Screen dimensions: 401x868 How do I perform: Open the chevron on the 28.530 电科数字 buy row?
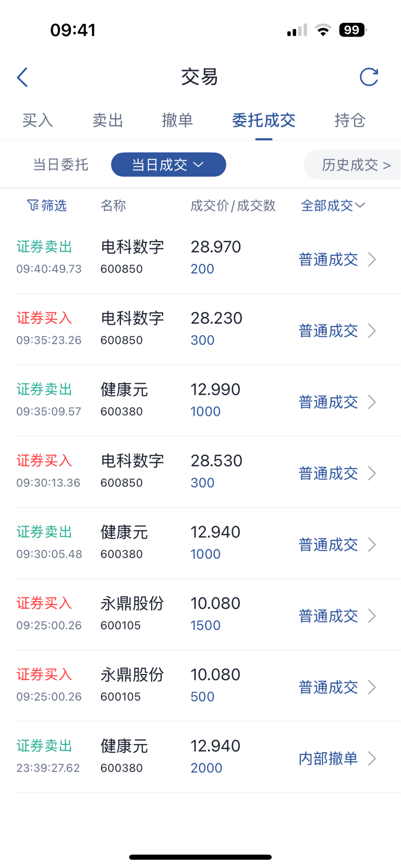(x=372, y=473)
